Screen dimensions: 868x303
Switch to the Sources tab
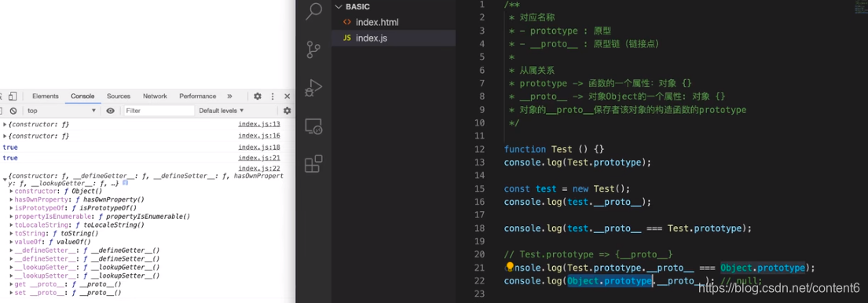[119, 97]
